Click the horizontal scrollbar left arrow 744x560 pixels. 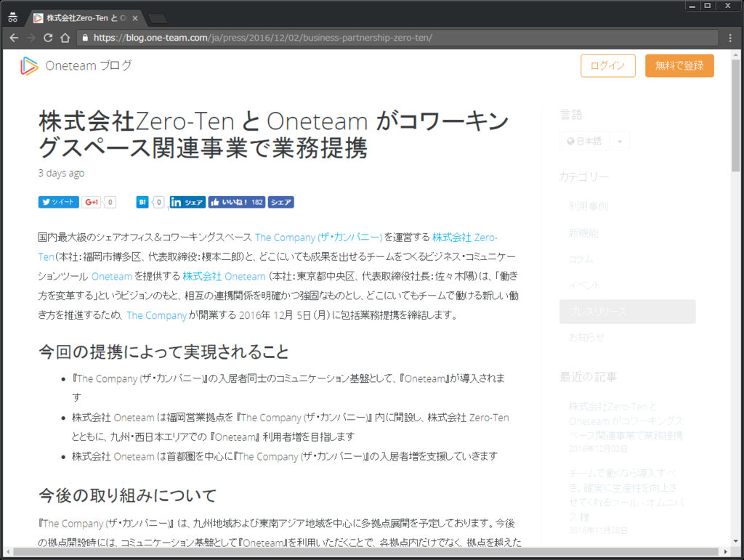click(8, 551)
